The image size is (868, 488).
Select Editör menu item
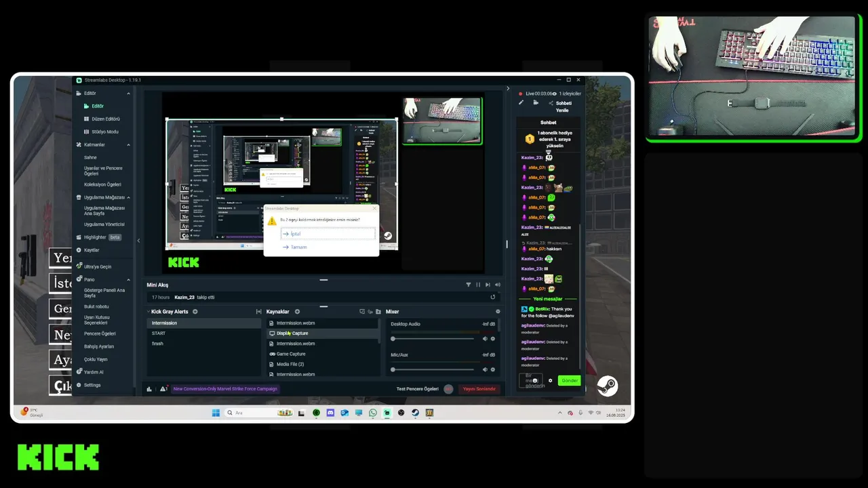(95, 106)
